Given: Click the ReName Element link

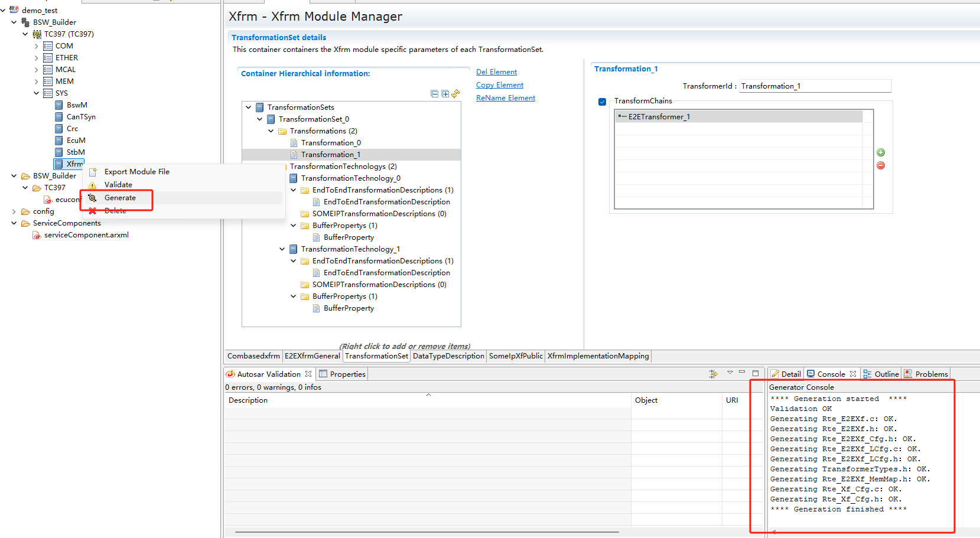Looking at the screenshot, I should point(506,98).
